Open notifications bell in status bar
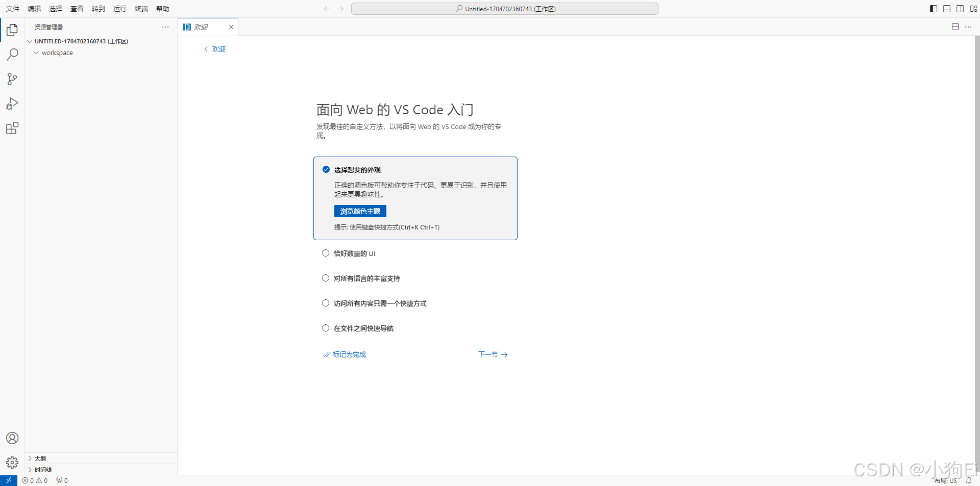Screen dimensions: 980x486 tap(969, 480)
